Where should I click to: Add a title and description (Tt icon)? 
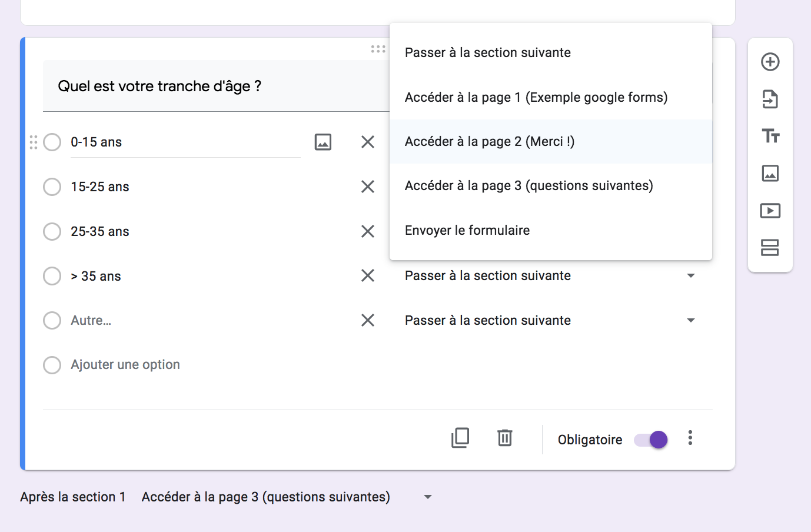coord(770,136)
